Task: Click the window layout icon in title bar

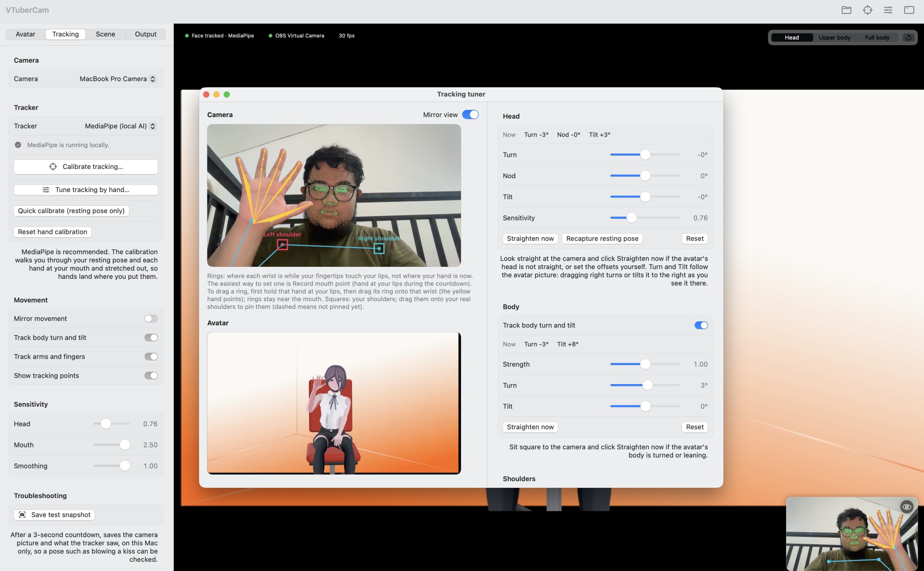Action: coord(909,10)
